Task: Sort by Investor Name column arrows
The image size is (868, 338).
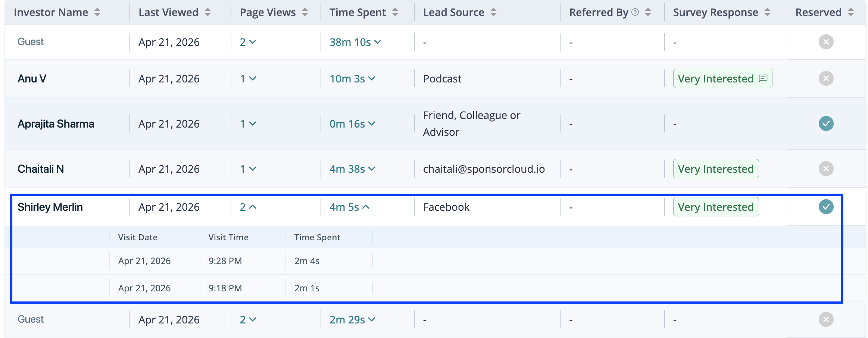Action: tap(97, 12)
